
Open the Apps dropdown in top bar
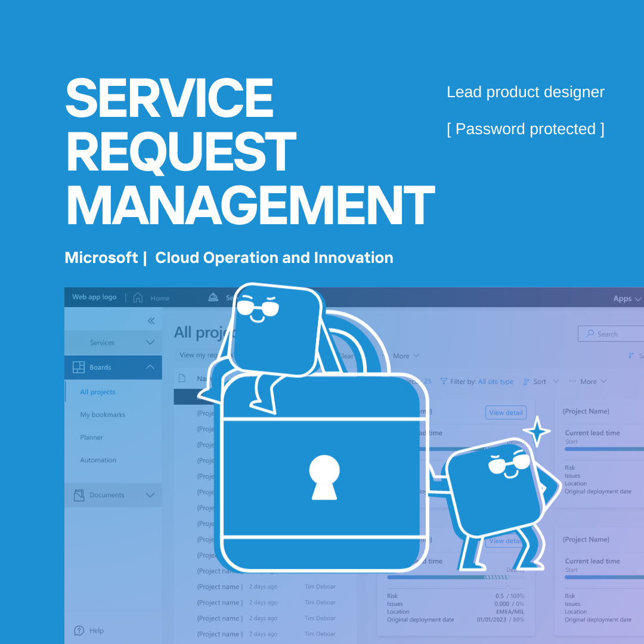click(627, 299)
